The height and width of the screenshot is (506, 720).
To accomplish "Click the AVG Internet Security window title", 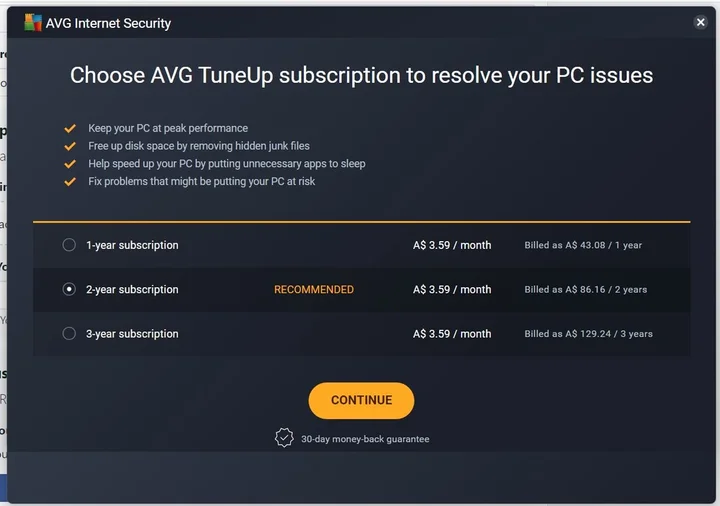I will [108, 23].
